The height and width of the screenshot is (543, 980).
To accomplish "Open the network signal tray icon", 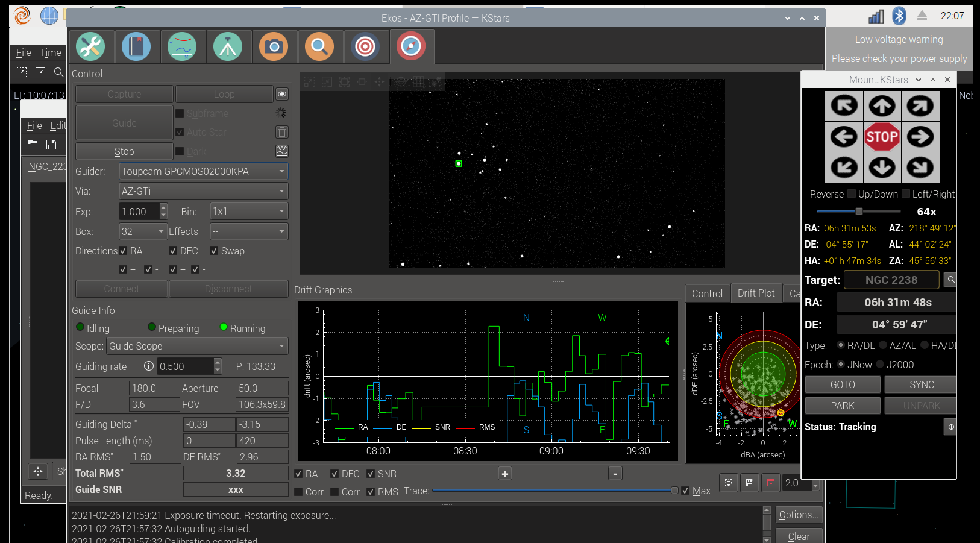I will (876, 16).
